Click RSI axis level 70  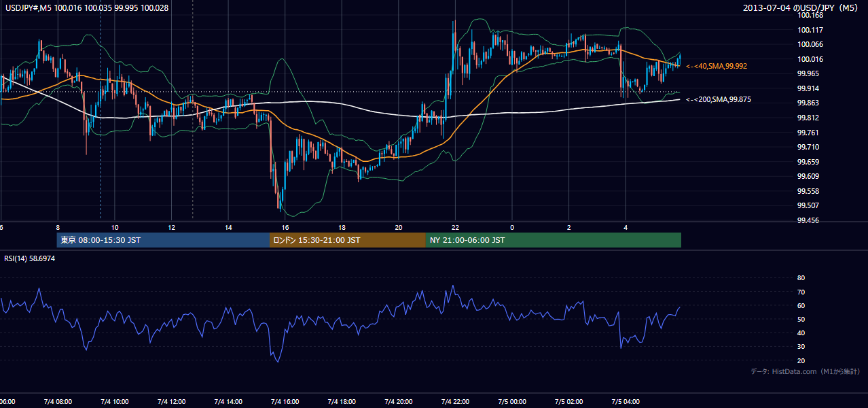tap(801, 292)
